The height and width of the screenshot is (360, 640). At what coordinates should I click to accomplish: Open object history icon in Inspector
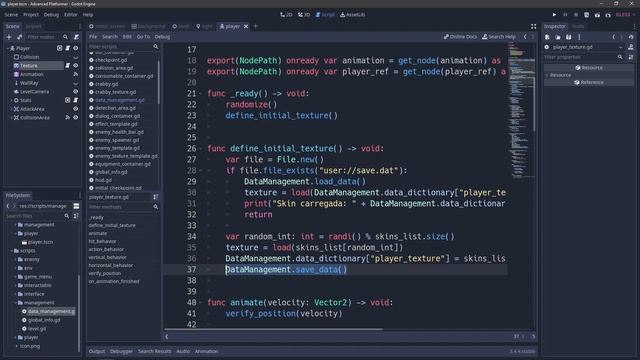pos(631,37)
